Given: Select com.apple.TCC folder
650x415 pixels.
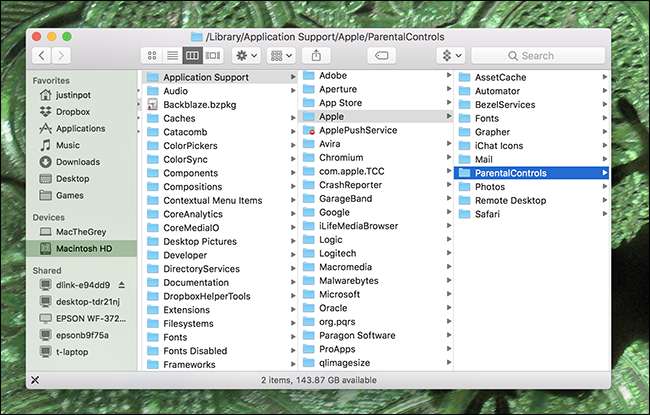Looking at the screenshot, I should pyautogui.click(x=376, y=171).
